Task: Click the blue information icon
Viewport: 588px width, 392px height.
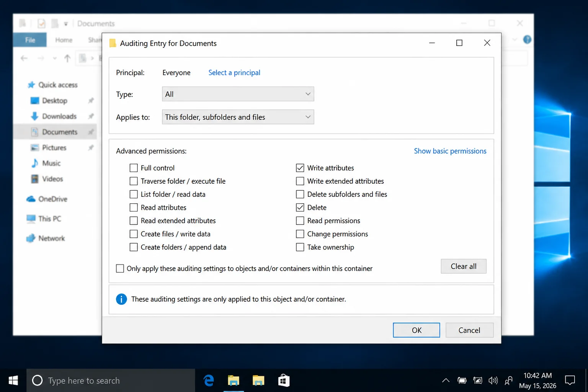Action: click(x=121, y=299)
